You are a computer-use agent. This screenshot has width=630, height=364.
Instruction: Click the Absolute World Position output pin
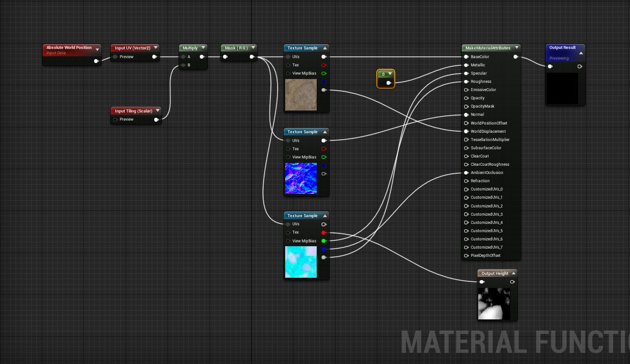click(x=96, y=61)
